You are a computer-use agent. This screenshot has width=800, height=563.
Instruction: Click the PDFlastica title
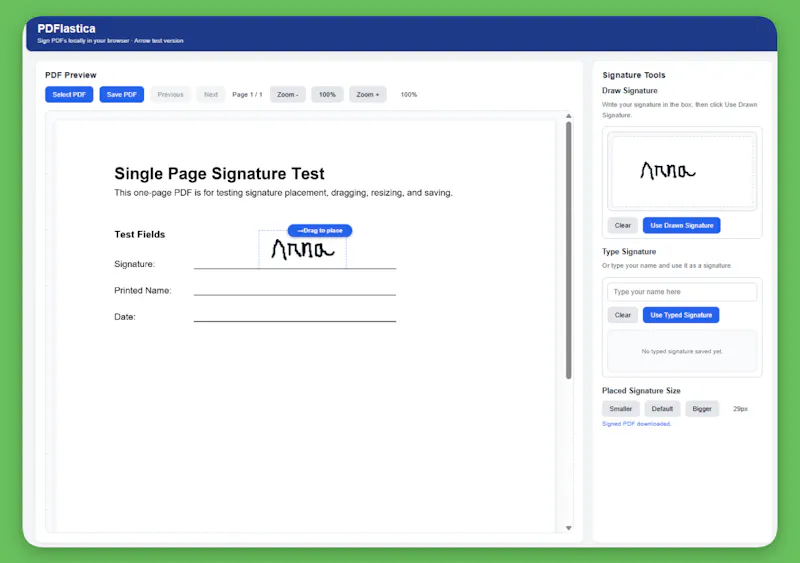(x=66, y=29)
